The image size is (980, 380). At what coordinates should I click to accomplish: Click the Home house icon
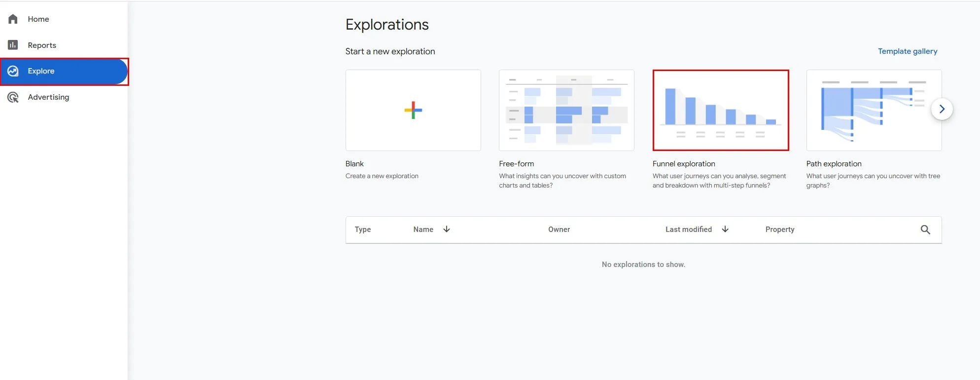pyautogui.click(x=13, y=19)
